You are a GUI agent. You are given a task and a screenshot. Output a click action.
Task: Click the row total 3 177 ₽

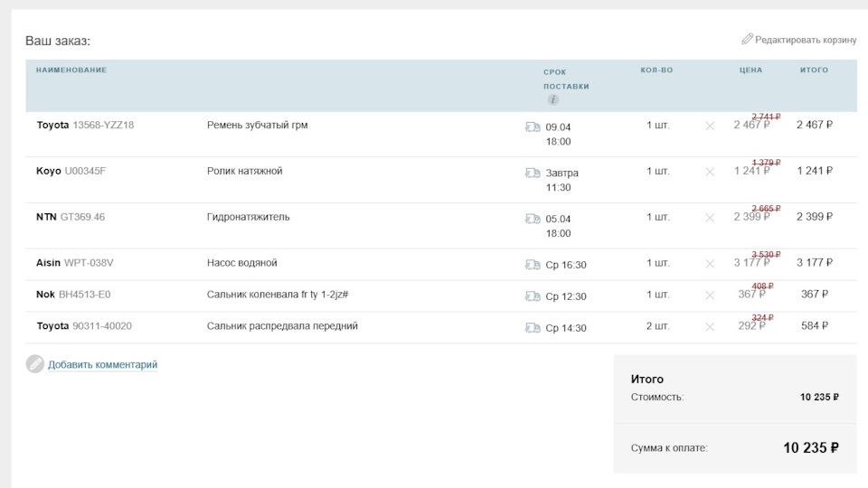815,263
